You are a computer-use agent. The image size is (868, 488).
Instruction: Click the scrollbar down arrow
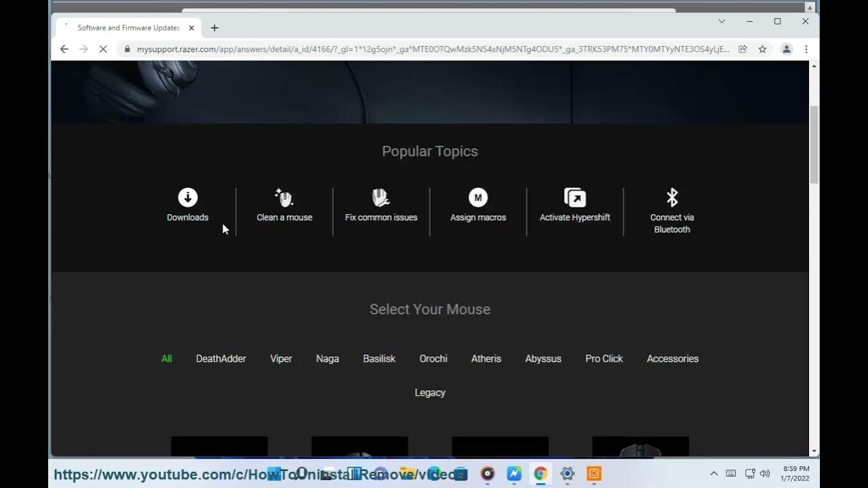(x=814, y=451)
